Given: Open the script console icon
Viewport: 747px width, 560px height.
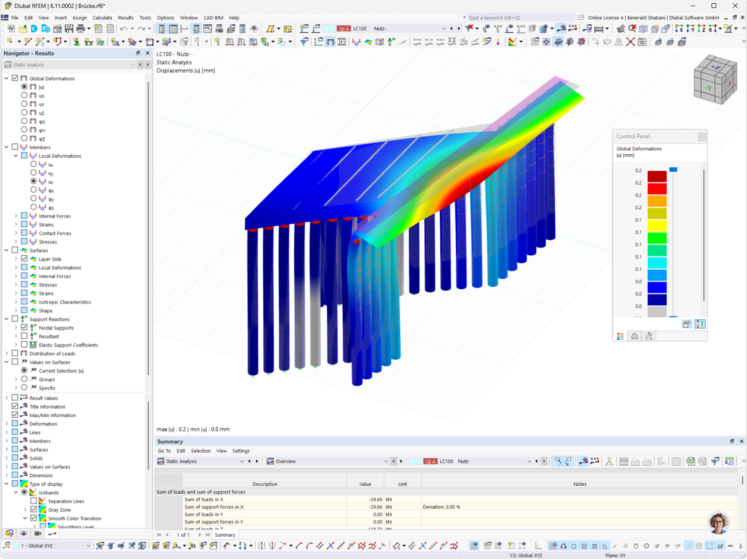Looking at the screenshot, I should pos(208,29).
